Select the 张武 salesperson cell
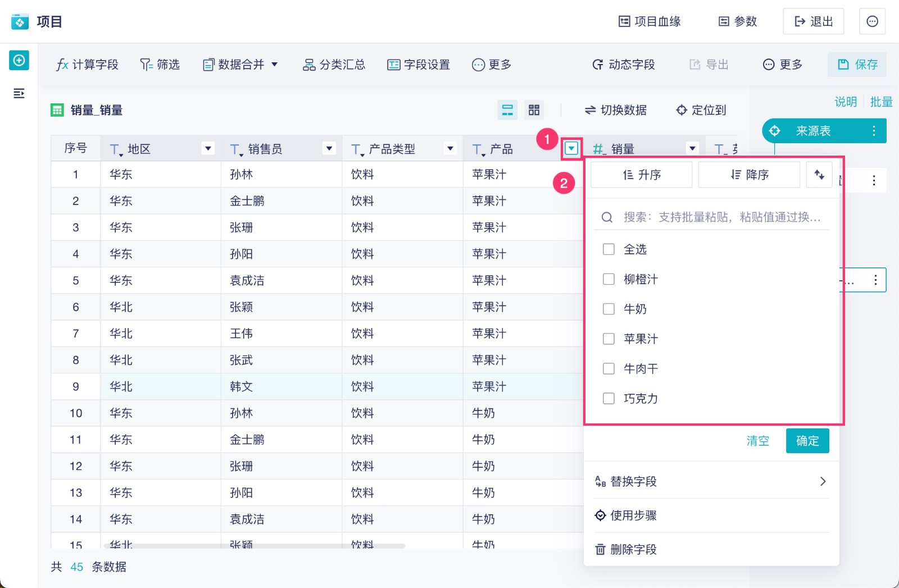The image size is (899, 588). click(x=281, y=360)
